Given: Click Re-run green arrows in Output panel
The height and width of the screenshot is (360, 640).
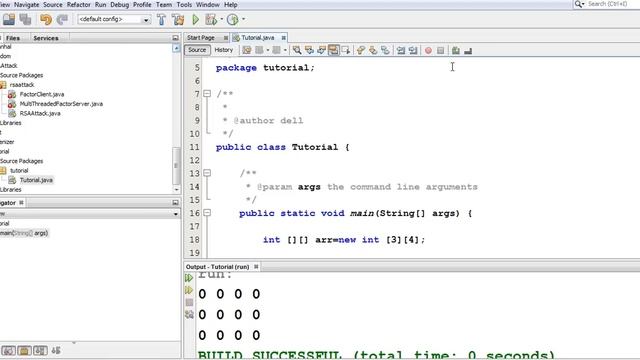Looking at the screenshot, I should coord(189,278).
